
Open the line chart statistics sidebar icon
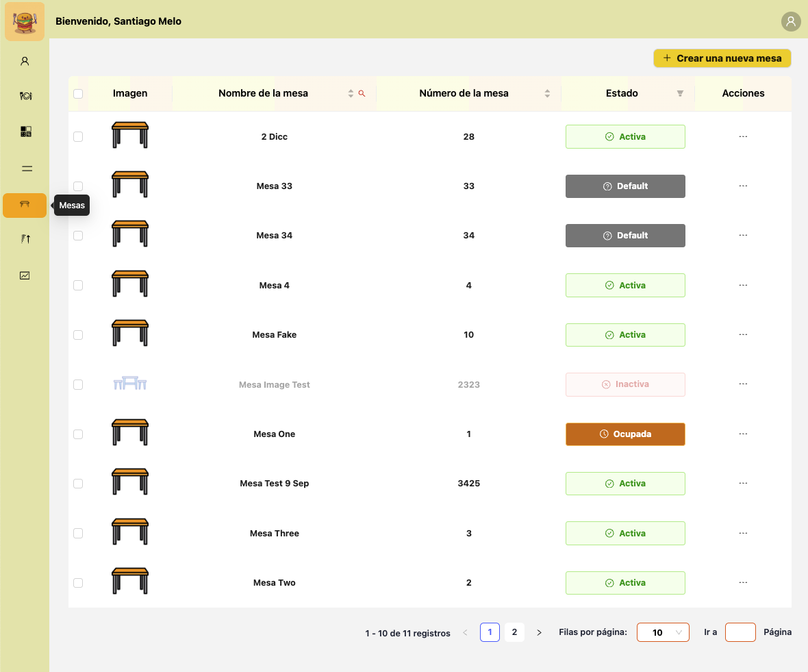click(x=25, y=275)
